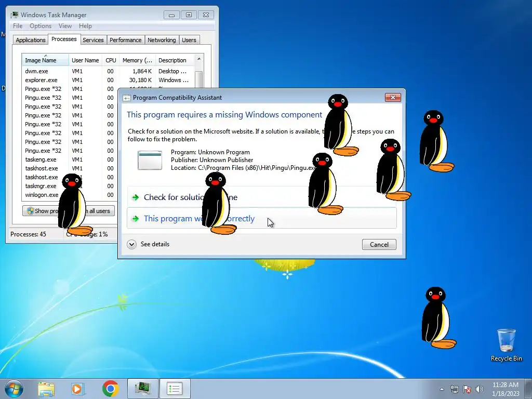Sort by User Name column header

click(x=85, y=60)
